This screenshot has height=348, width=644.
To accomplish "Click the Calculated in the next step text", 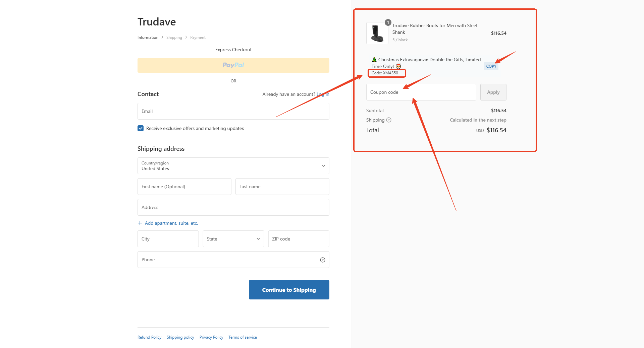I will [x=478, y=120].
